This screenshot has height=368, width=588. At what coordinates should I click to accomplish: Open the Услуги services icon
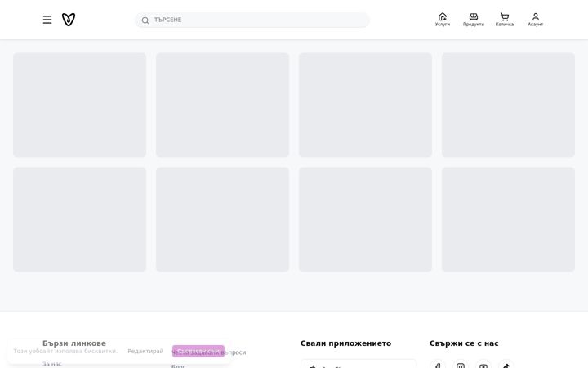tap(443, 20)
